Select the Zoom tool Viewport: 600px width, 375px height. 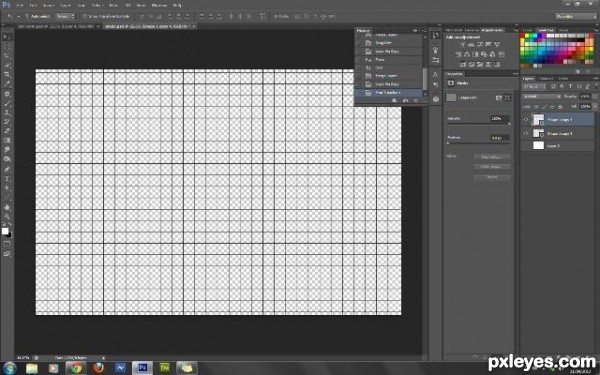coord(7,216)
